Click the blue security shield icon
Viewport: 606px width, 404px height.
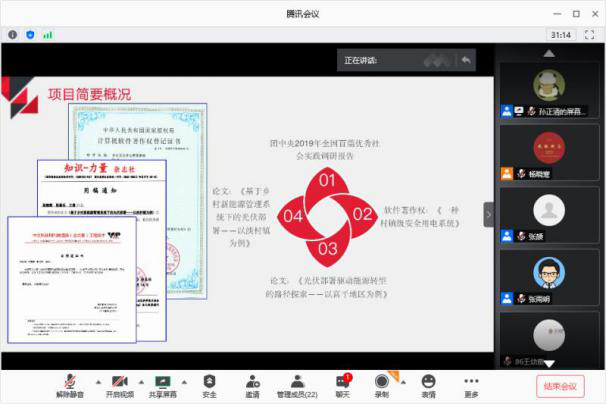tap(29, 34)
